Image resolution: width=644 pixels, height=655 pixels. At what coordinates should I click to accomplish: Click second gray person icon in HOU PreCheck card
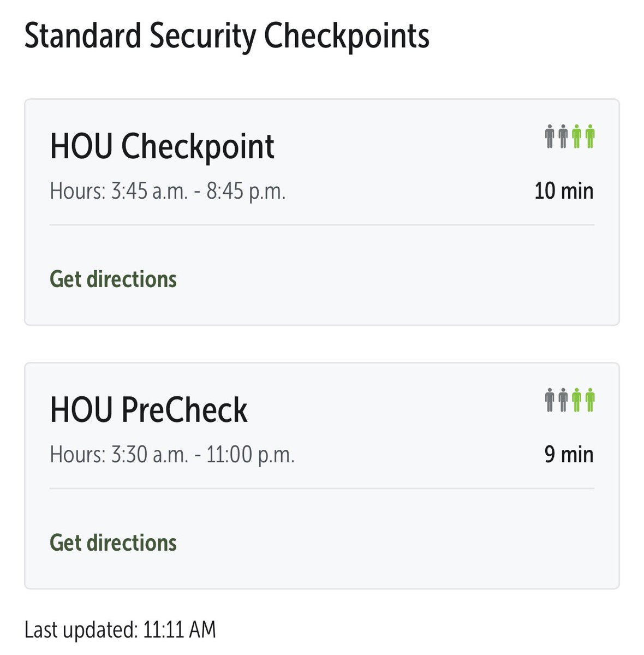click(563, 400)
